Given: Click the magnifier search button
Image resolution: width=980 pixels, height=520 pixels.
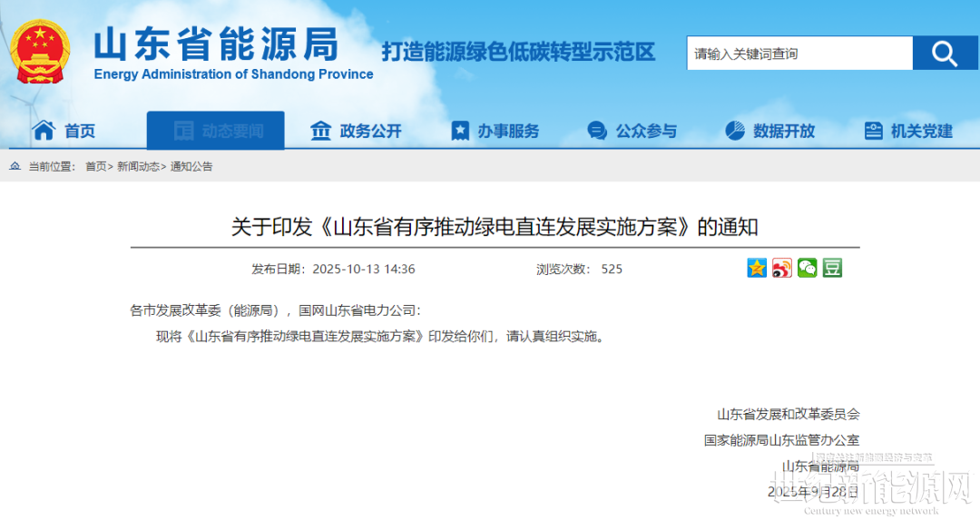Looking at the screenshot, I should [x=945, y=54].
